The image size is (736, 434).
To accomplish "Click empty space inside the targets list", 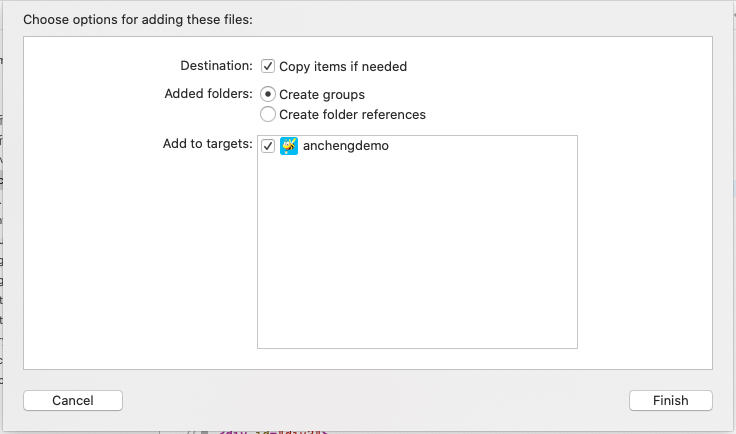I will coord(417,260).
